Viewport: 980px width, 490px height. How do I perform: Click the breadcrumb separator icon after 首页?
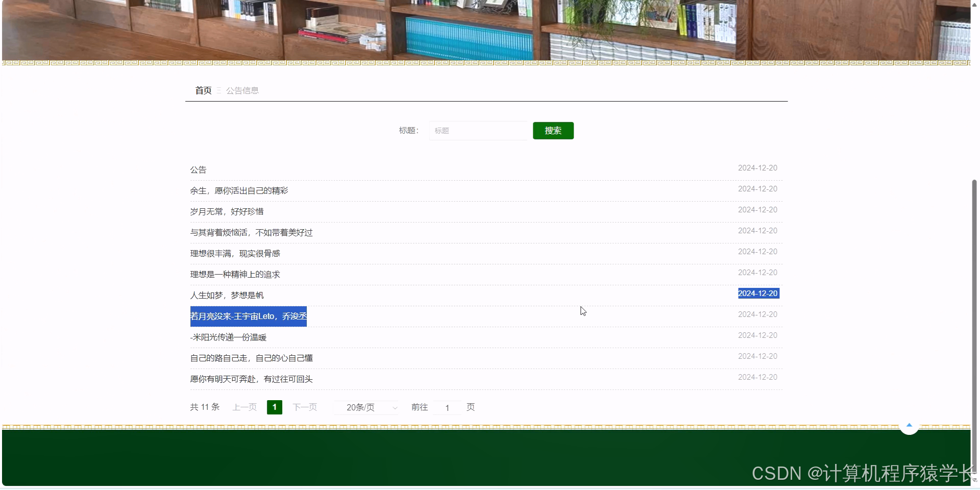pos(218,90)
